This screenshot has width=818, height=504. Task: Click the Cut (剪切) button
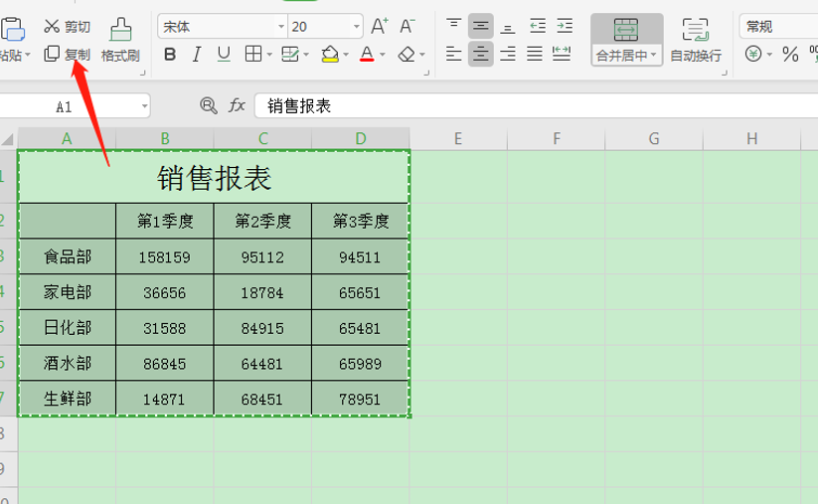68,26
